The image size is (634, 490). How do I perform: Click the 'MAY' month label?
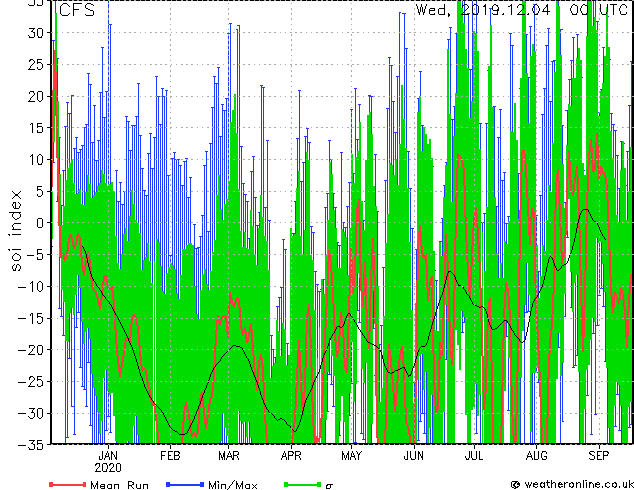[351, 456]
